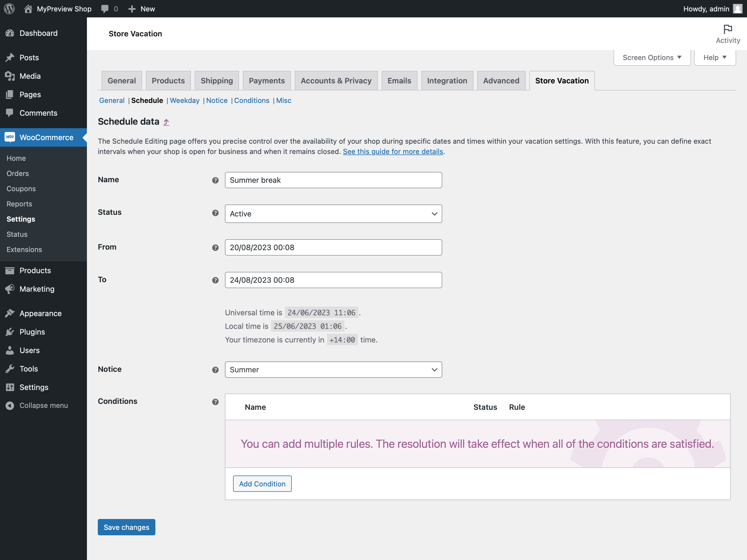
Task: Switch to the Payments tab
Action: click(267, 80)
